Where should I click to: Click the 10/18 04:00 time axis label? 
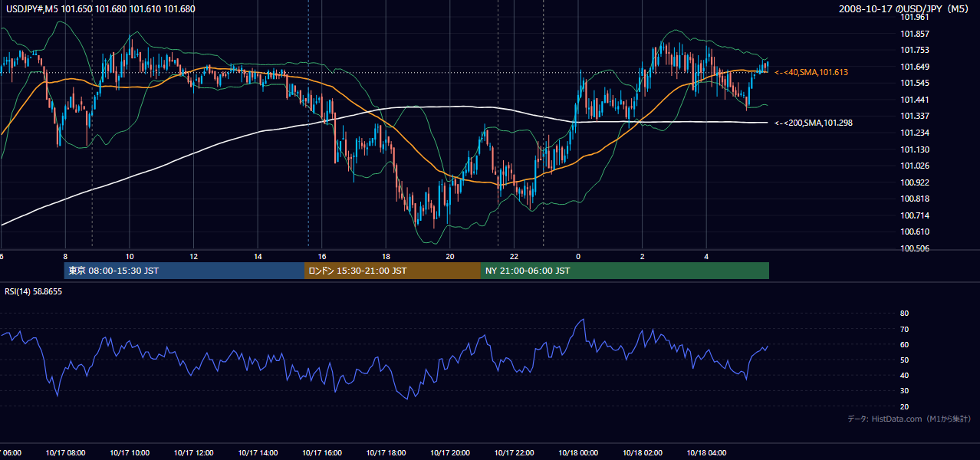706,452
